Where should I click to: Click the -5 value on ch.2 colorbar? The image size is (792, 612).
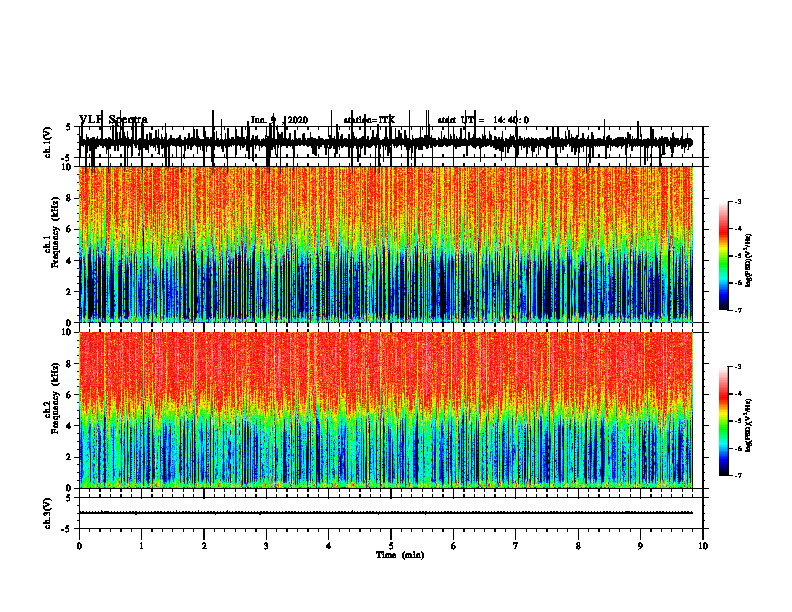coord(738,421)
